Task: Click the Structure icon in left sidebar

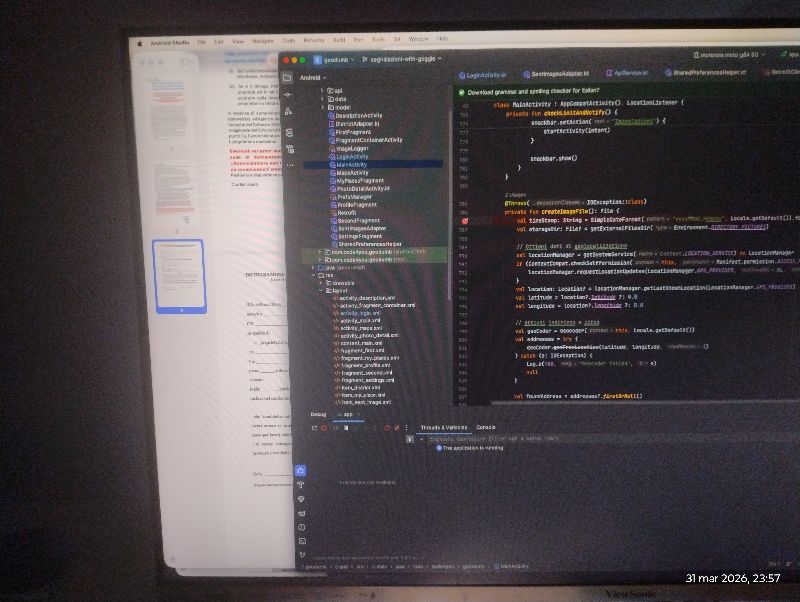Action: [288, 110]
